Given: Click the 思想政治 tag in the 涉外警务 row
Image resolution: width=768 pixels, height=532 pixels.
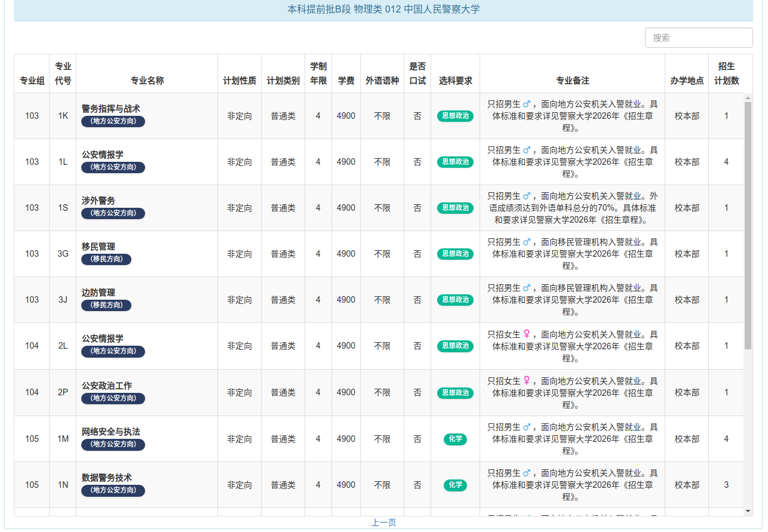Looking at the screenshot, I should click(x=455, y=208).
